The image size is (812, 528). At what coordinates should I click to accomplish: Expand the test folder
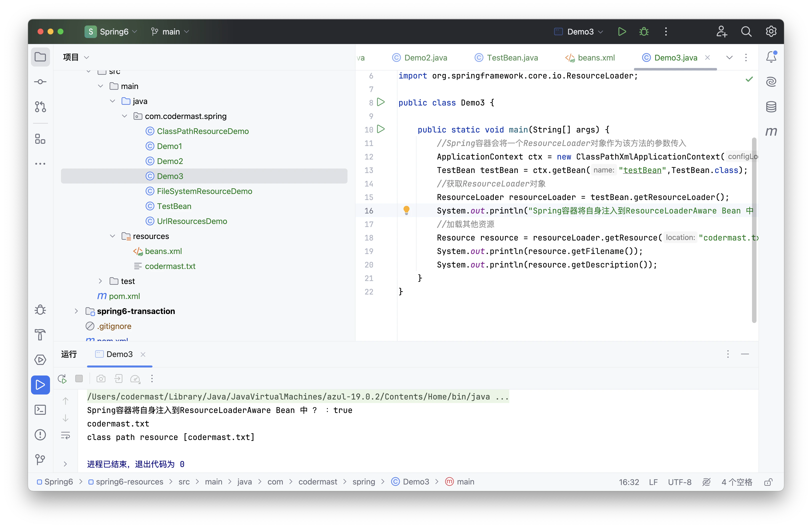tap(100, 281)
